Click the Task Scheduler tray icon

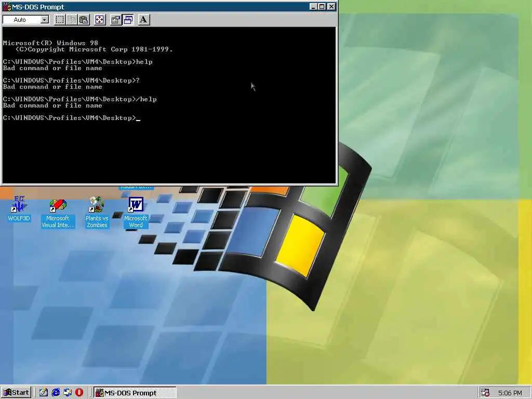(485, 393)
